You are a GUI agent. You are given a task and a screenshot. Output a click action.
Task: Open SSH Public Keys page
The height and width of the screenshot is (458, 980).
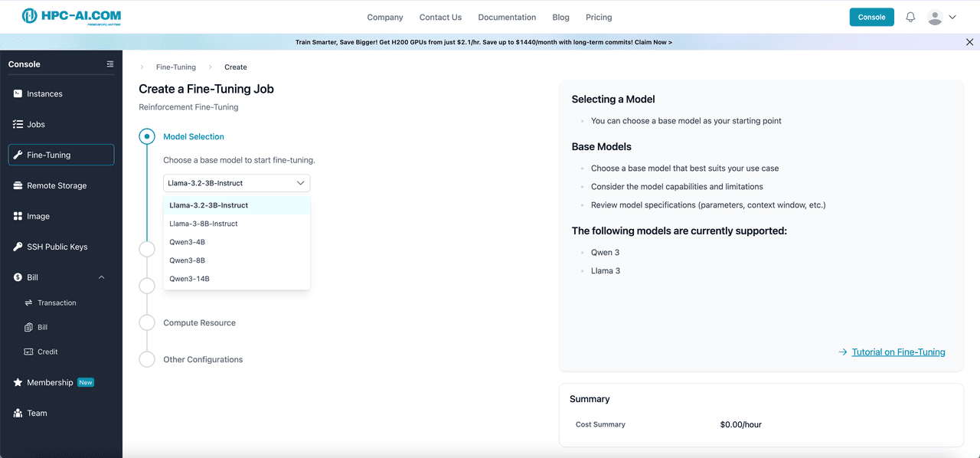tap(57, 247)
